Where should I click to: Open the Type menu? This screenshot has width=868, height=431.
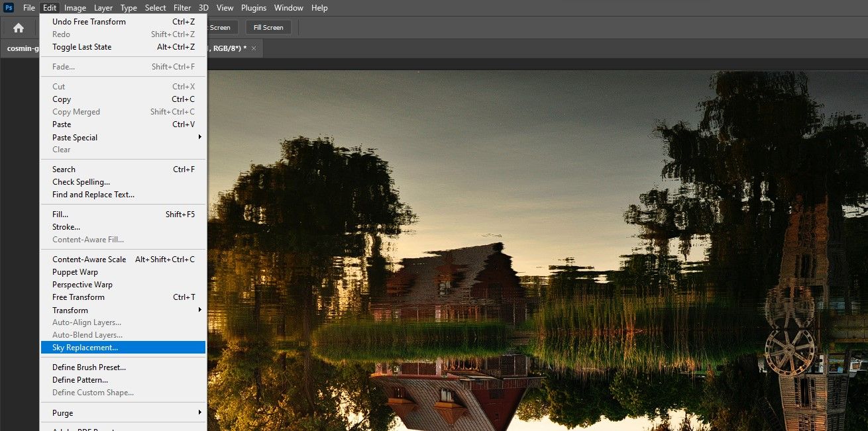tap(129, 8)
